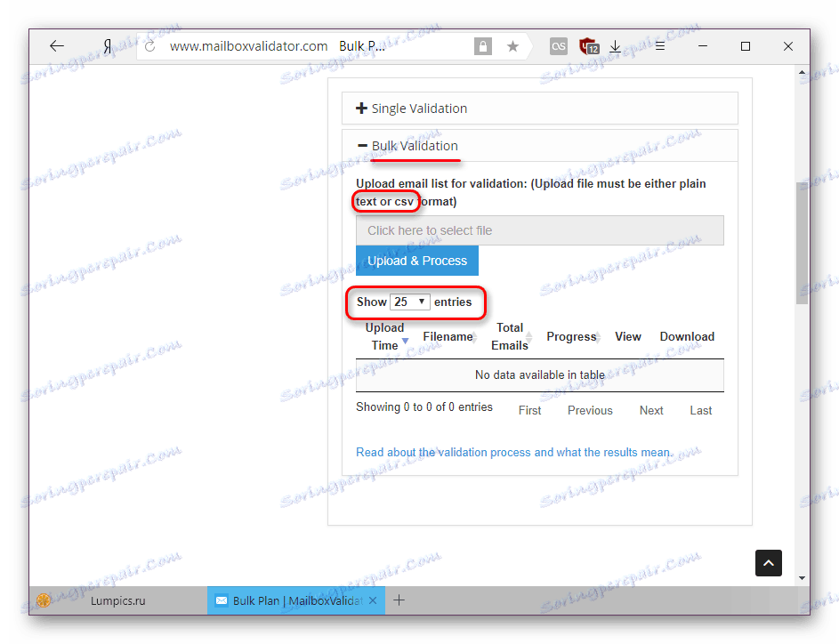Sort by the Upload Time column
Screen dimensions: 839x644
(x=384, y=336)
